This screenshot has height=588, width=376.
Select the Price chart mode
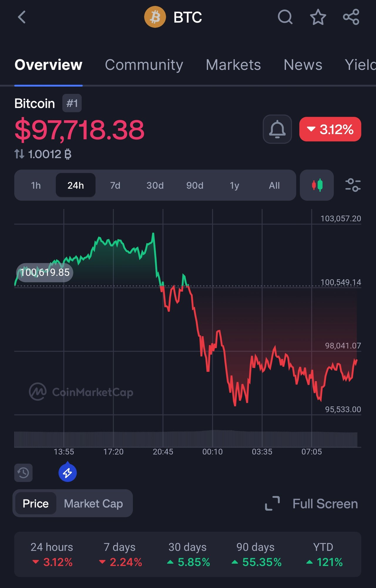click(36, 503)
